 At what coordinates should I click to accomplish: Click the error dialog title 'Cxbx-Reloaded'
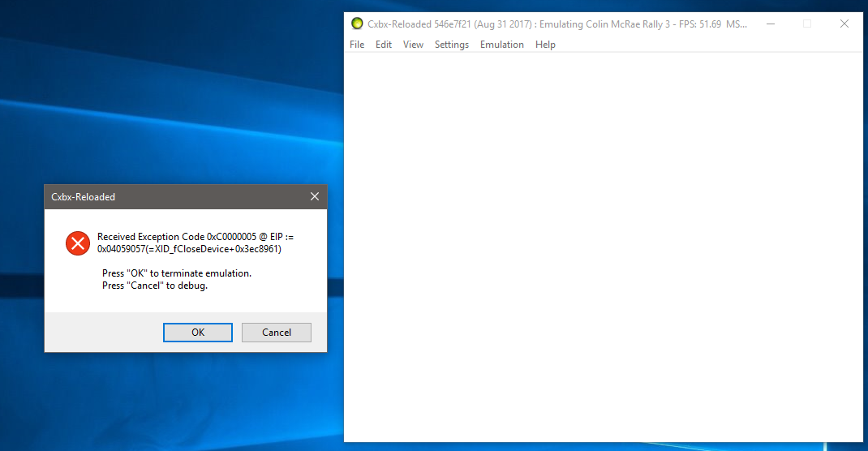tap(83, 197)
